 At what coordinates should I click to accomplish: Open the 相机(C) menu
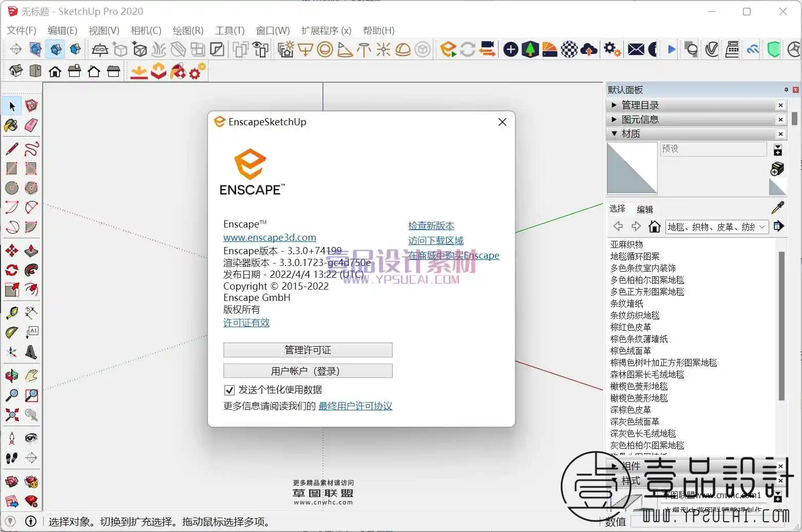click(x=146, y=30)
